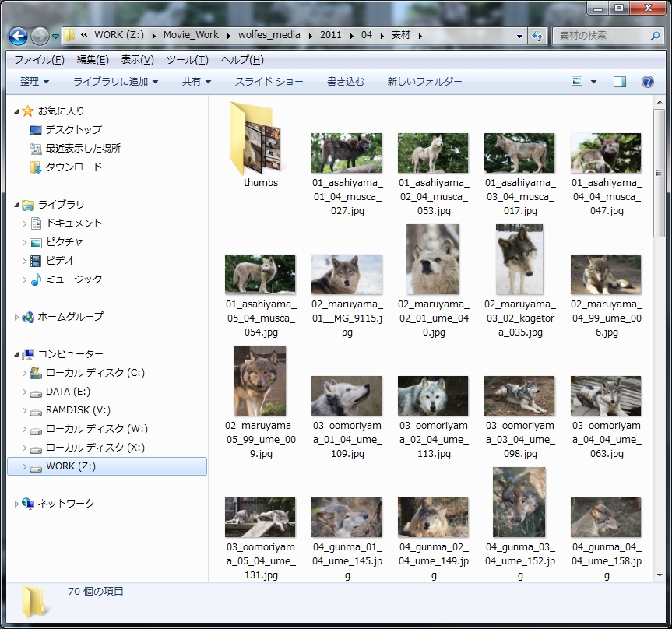Click the blue help question mark icon

[648, 82]
